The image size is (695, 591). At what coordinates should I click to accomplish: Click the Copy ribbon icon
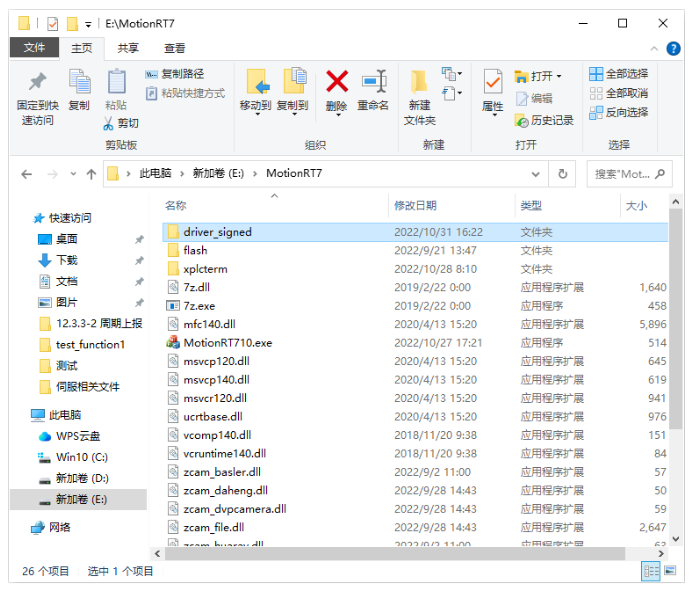click(x=79, y=82)
